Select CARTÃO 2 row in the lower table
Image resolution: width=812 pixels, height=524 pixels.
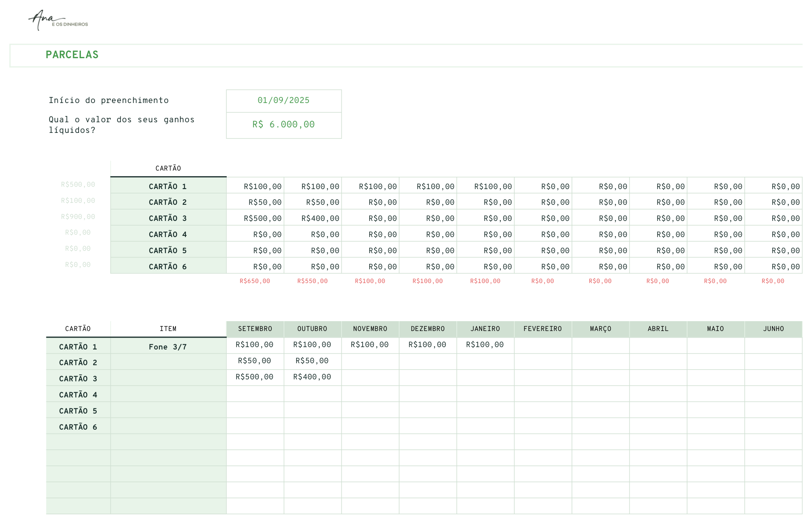click(78, 362)
